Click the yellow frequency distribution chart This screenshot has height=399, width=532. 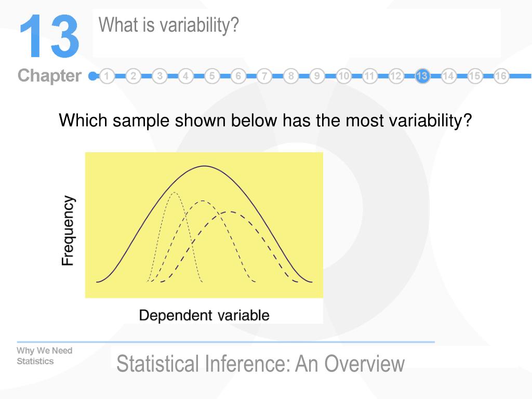pyautogui.click(x=204, y=225)
